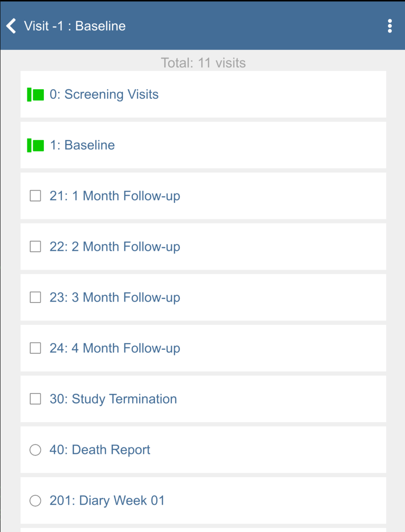Open the 0: Screening Visits entry
Image resolution: width=405 pixels, height=532 pixels.
coord(104,95)
